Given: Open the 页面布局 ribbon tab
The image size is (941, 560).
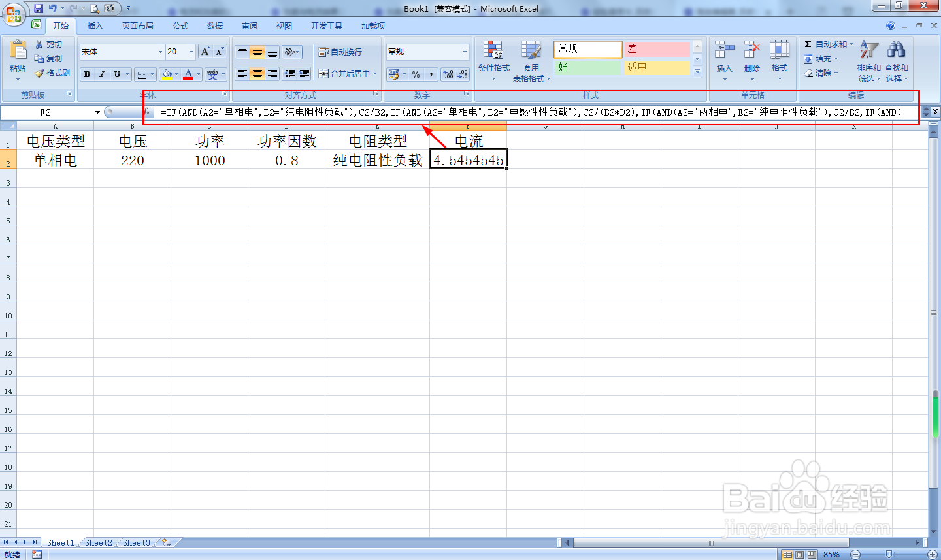Looking at the screenshot, I should pos(137,25).
